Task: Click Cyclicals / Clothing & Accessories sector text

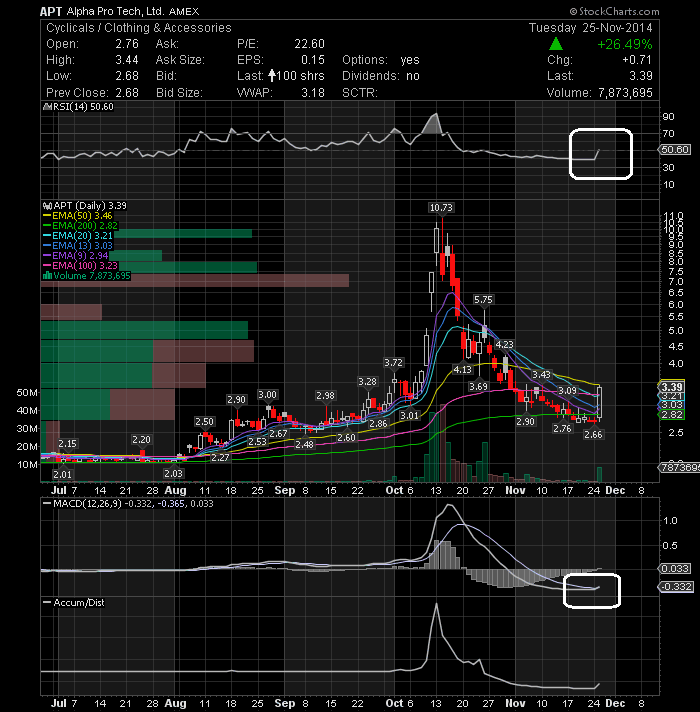Action: [x=138, y=28]
